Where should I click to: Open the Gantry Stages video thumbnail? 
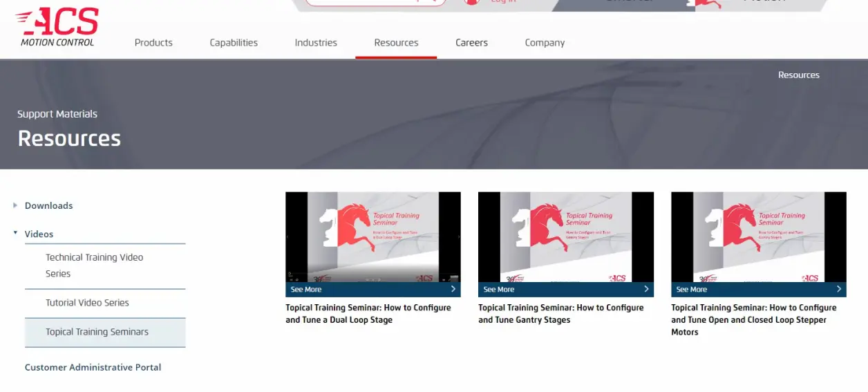566,237
